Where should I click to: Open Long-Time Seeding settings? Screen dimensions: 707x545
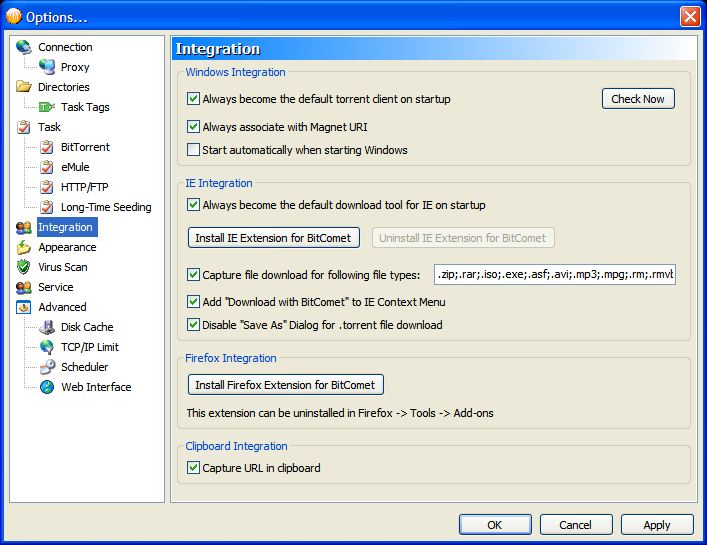[x=106, y=207]
